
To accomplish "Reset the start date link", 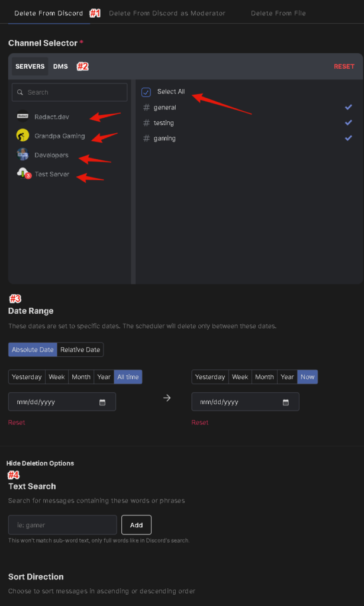I will pyautogui.click(x=17, y=423).
